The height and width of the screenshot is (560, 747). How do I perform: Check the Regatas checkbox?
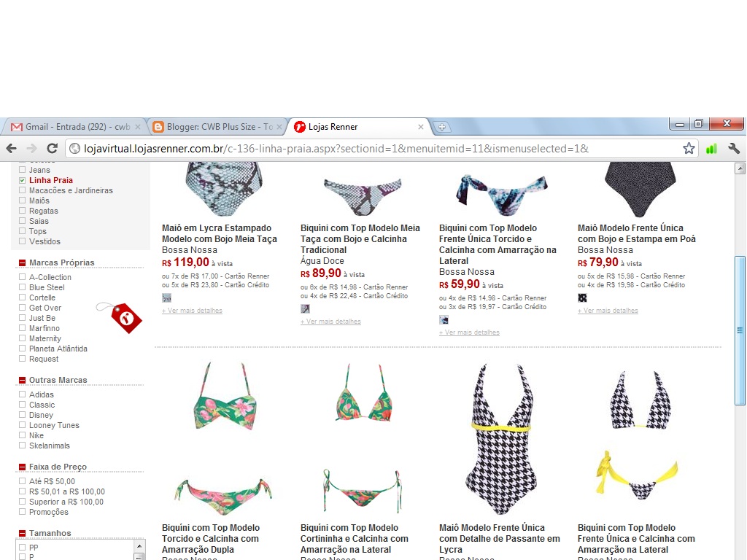pyautogui.click(x=22, y=211)
